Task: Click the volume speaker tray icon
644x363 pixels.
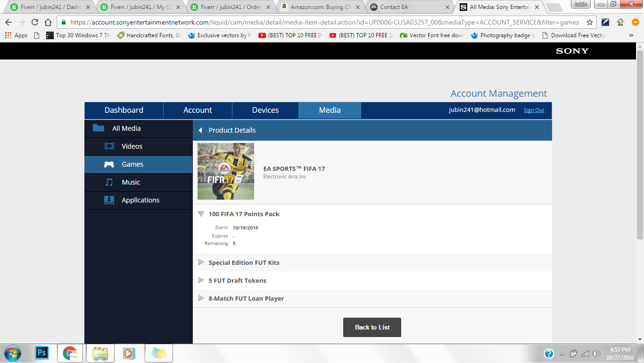Action: pyautogui.click(x=596, y=354)
